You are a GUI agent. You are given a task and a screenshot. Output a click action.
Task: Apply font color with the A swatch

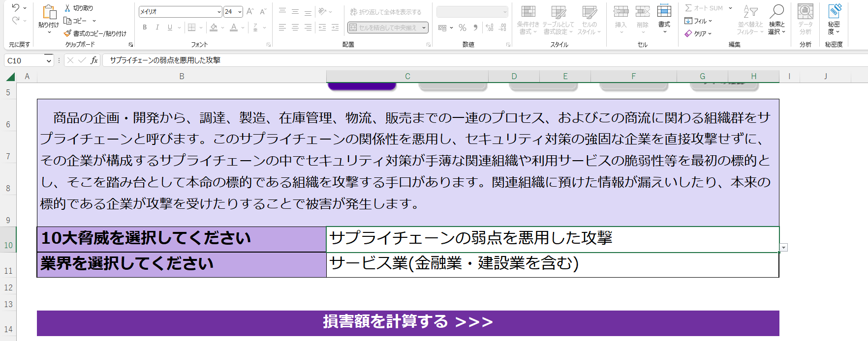pos(234,28)
